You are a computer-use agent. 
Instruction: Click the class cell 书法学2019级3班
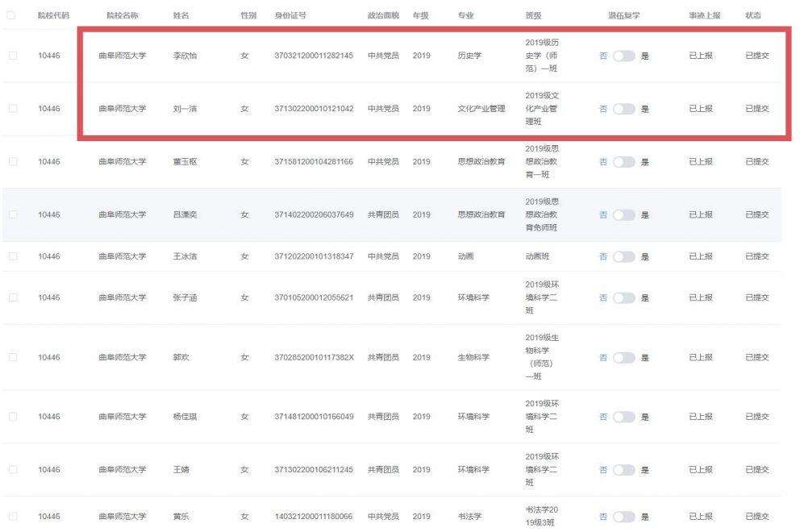click(542, 517)
